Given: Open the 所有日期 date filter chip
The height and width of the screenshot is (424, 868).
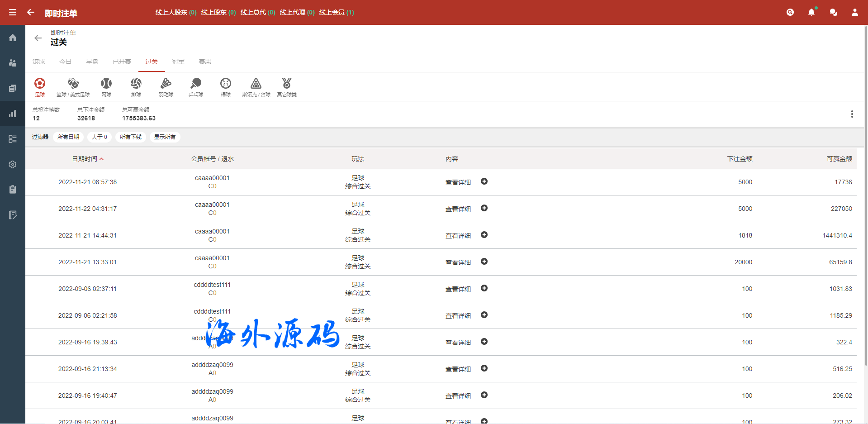Looking at the screenshot, I should pyautogui.click(x=68, y=137).
